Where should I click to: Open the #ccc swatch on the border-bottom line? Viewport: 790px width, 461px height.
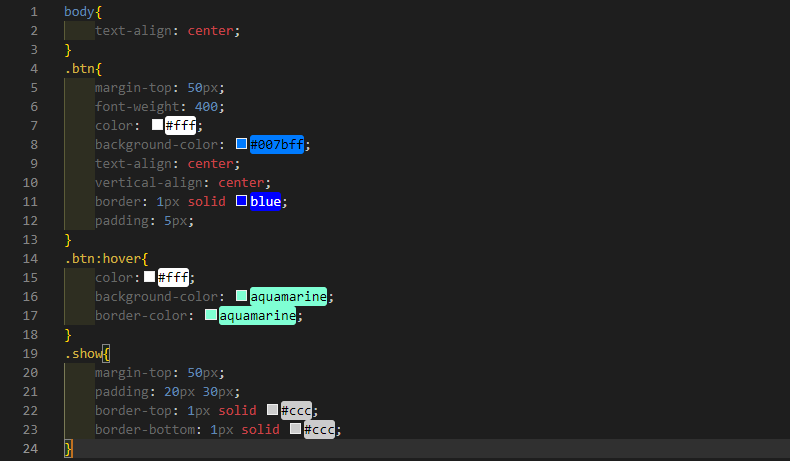(295, 429)
